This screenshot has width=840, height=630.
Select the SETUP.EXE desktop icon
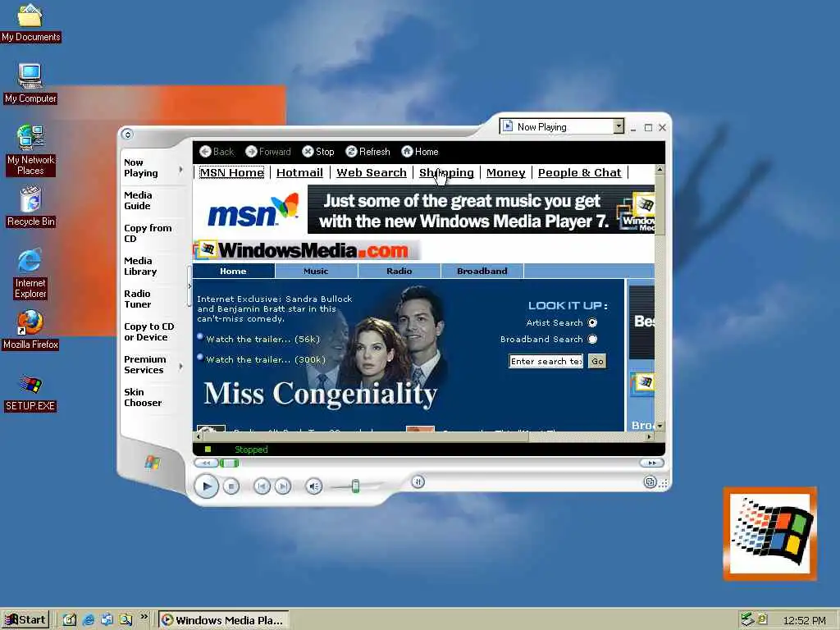click(x=30, y=393)
